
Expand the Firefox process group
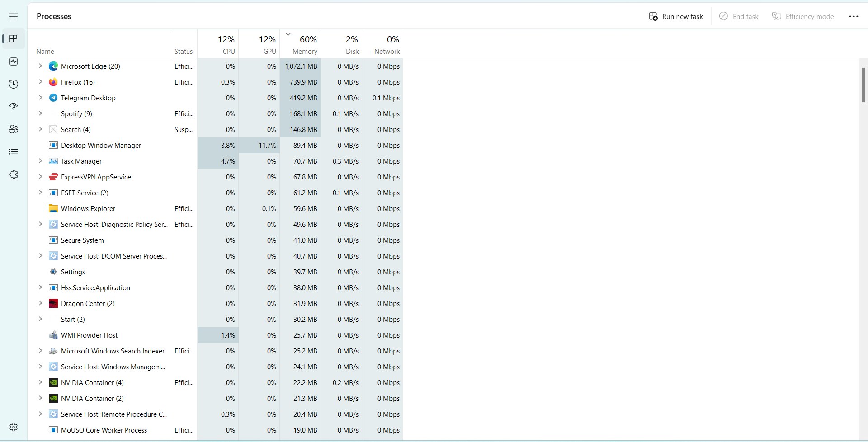click(40, 82)
